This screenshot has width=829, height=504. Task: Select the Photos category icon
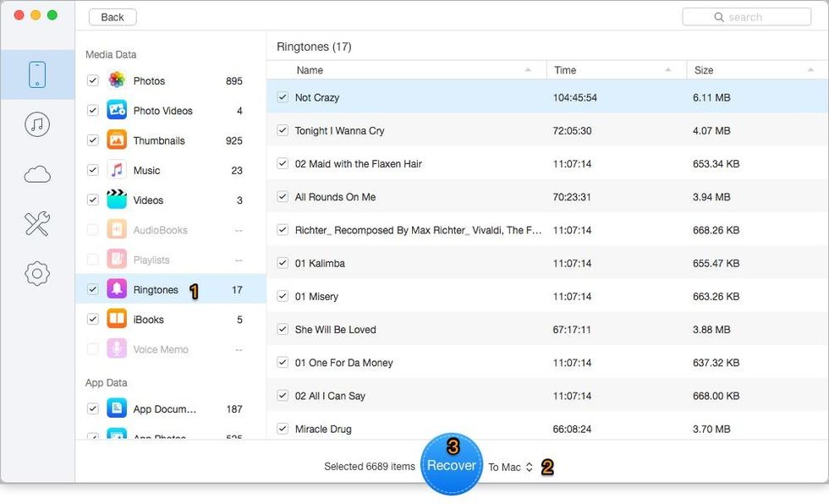pyautogui.click(x=117, y=81)
